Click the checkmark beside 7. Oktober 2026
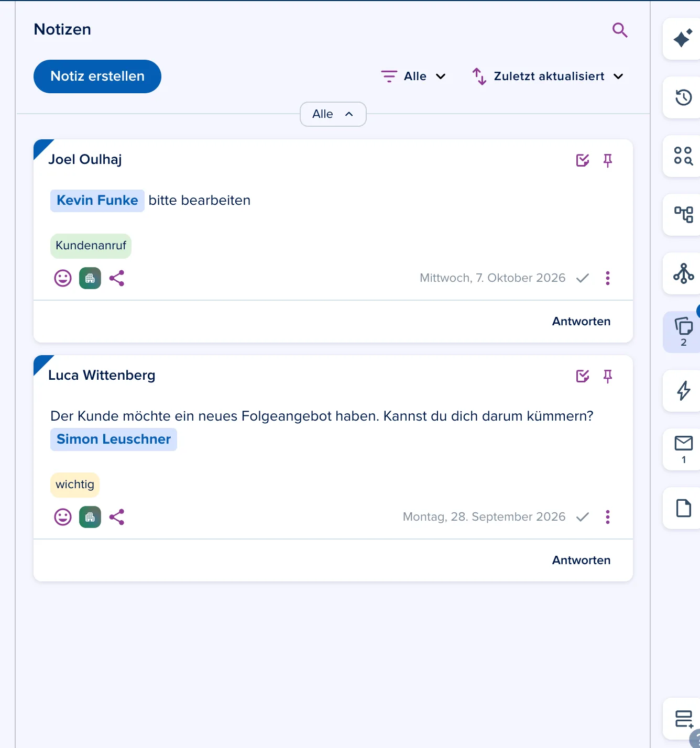 coord(583,278)
